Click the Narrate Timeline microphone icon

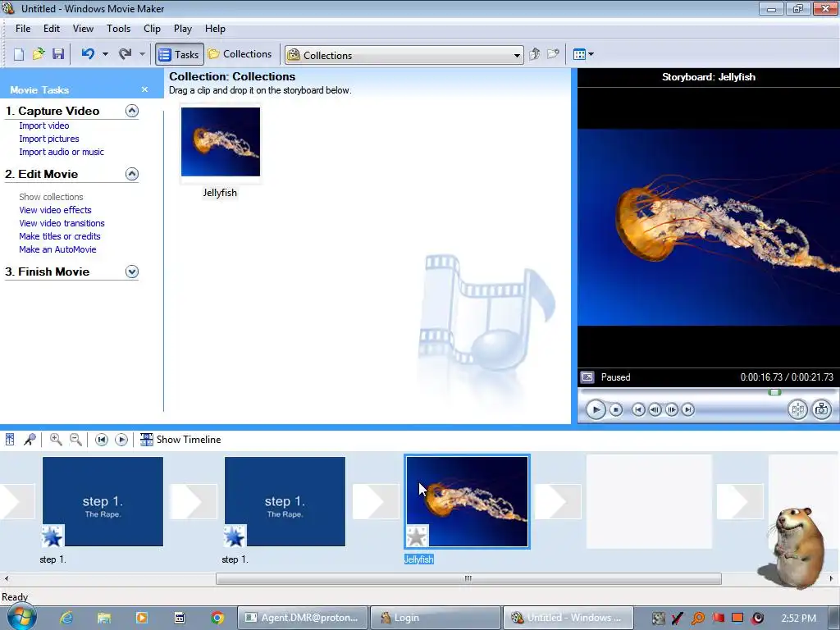(x=30, y=440)
